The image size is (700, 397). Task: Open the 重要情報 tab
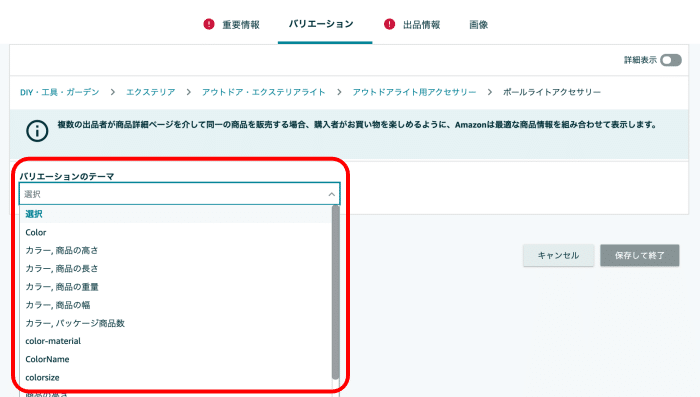241,25
